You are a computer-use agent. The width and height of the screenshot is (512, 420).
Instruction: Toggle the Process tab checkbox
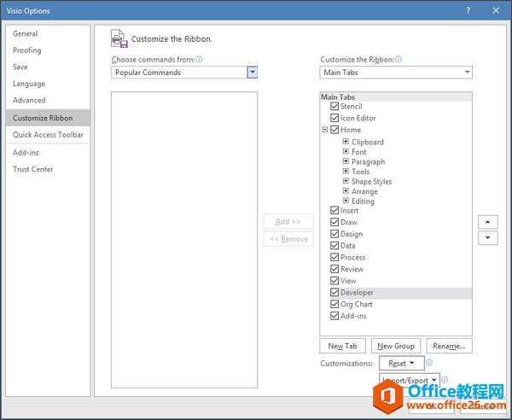coord(335,257)
